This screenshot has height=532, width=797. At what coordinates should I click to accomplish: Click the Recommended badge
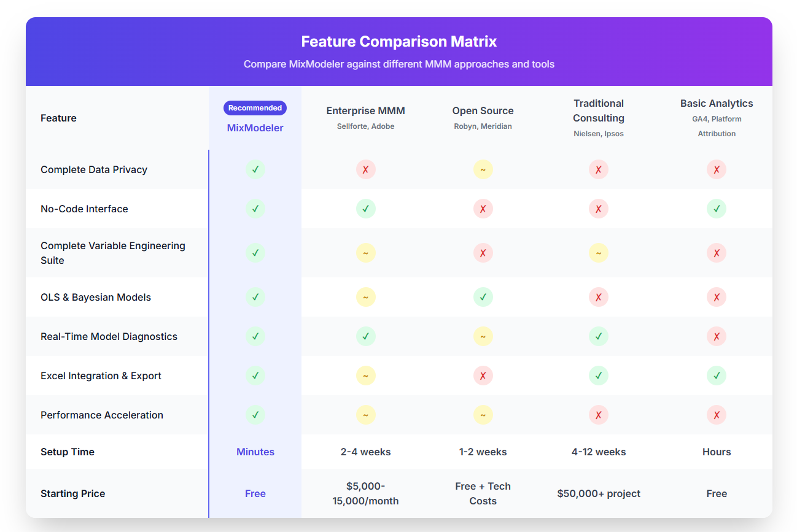255,108
